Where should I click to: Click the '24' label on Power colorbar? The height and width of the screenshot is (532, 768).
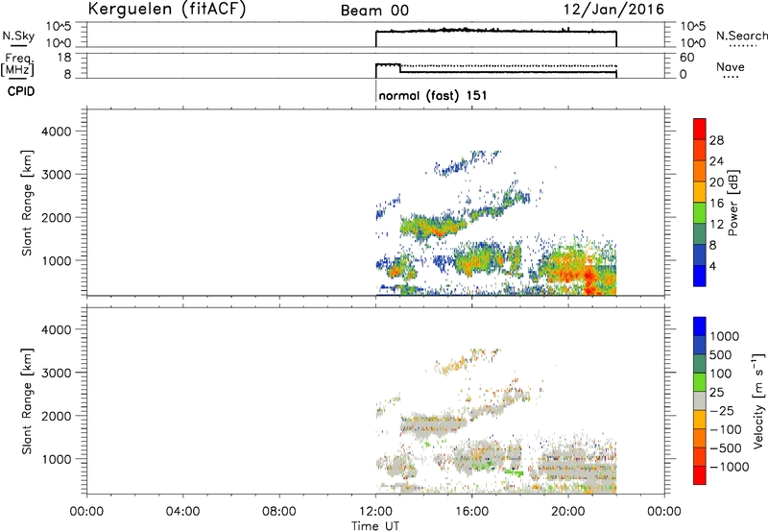click(716, 161)
